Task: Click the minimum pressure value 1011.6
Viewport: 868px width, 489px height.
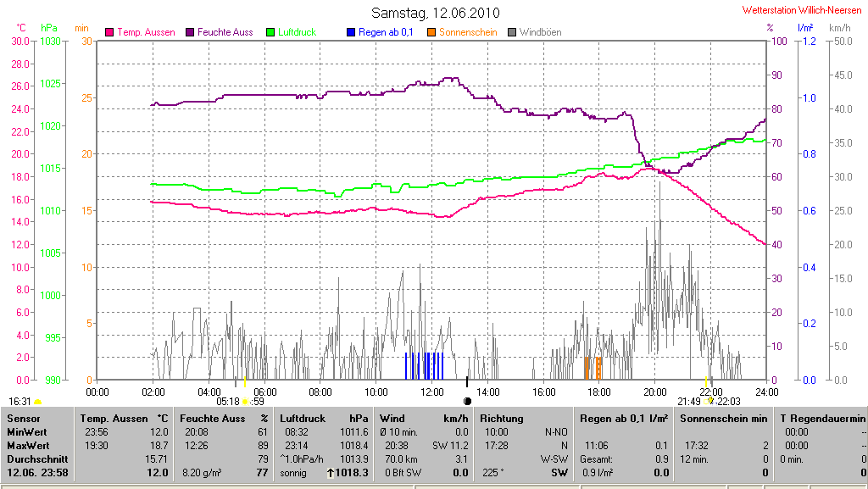Action: click(353, 432)
